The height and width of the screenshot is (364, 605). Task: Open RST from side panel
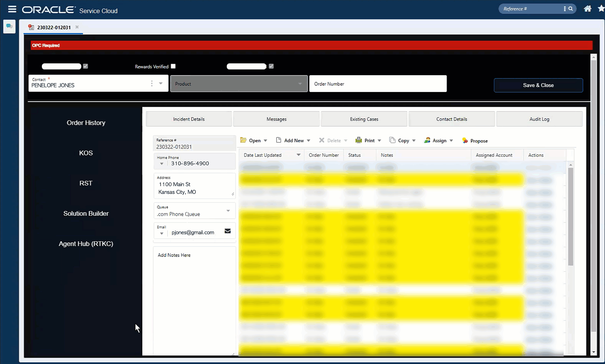pyautogui.click(x=86, y=183)
